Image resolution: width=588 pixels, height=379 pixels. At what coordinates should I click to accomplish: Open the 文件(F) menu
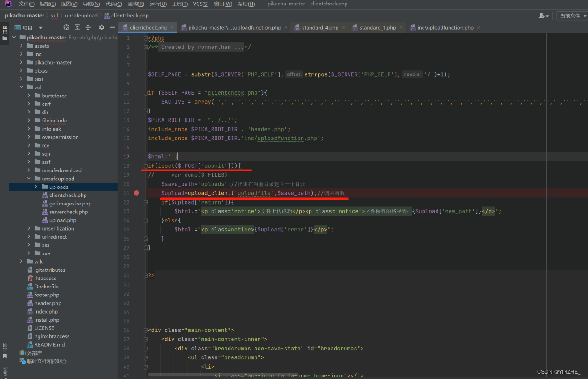(x=26, y=4)
